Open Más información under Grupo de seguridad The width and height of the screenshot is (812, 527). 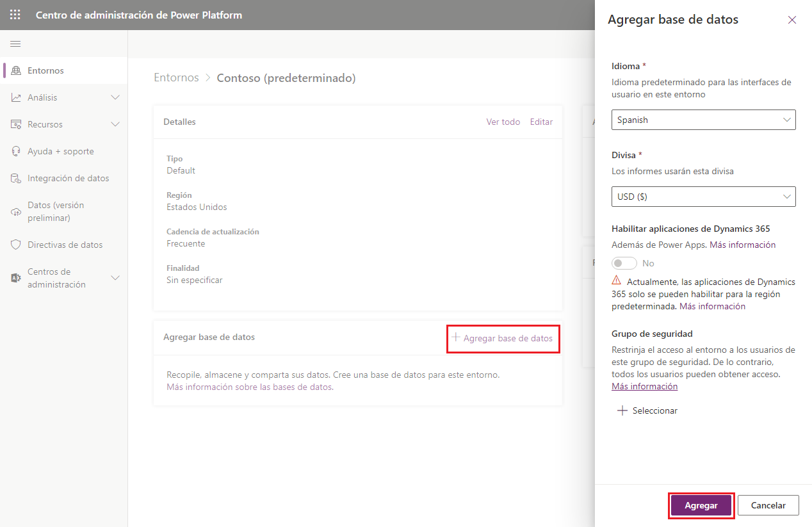(644, 386)
